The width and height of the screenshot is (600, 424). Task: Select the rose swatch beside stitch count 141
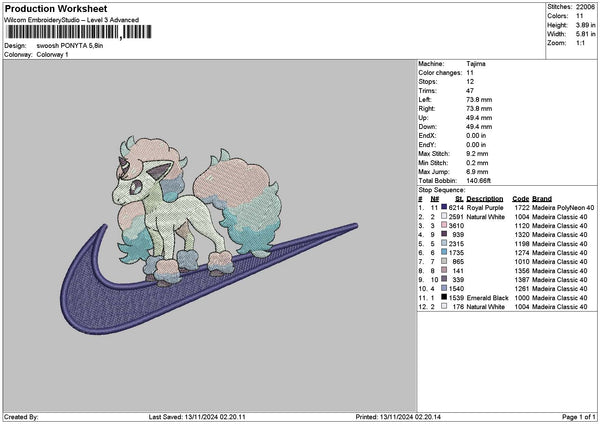pyautogui.click(x=444, y=270)
